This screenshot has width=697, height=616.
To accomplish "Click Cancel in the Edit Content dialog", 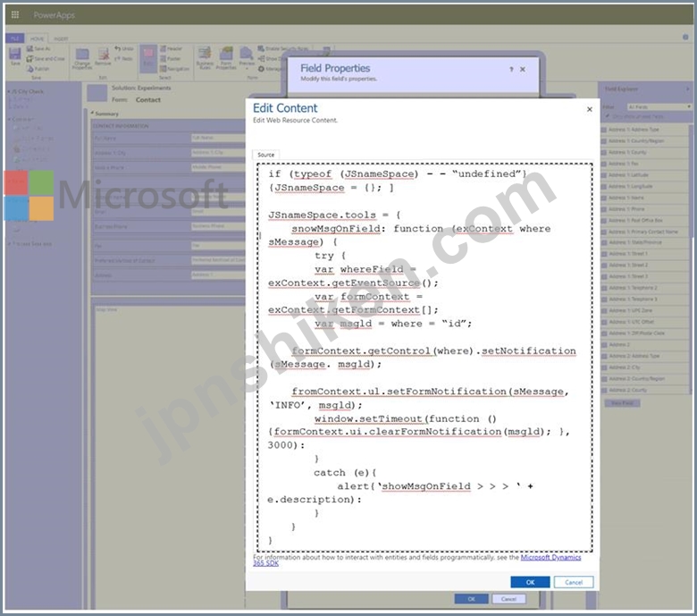I will click(x=574, y=582).
